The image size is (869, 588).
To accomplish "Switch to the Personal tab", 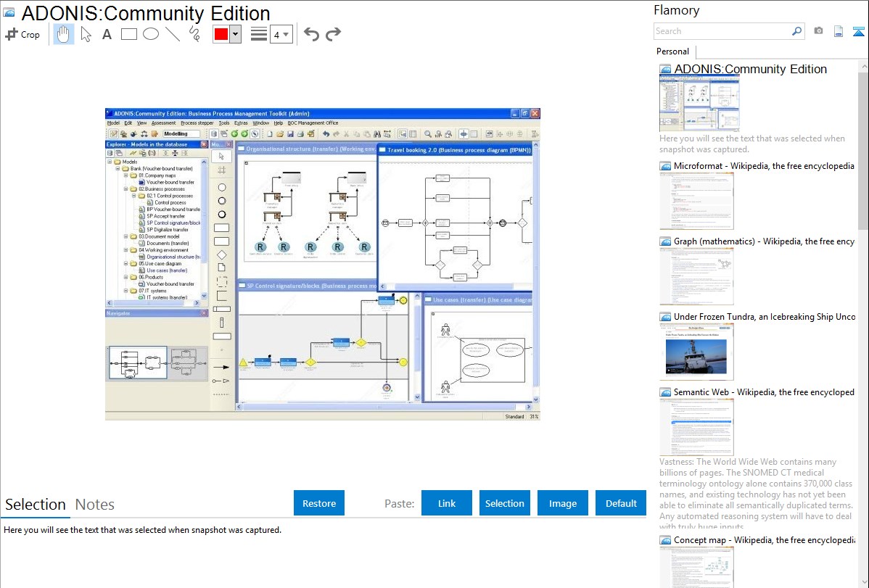I will point(673,51).
